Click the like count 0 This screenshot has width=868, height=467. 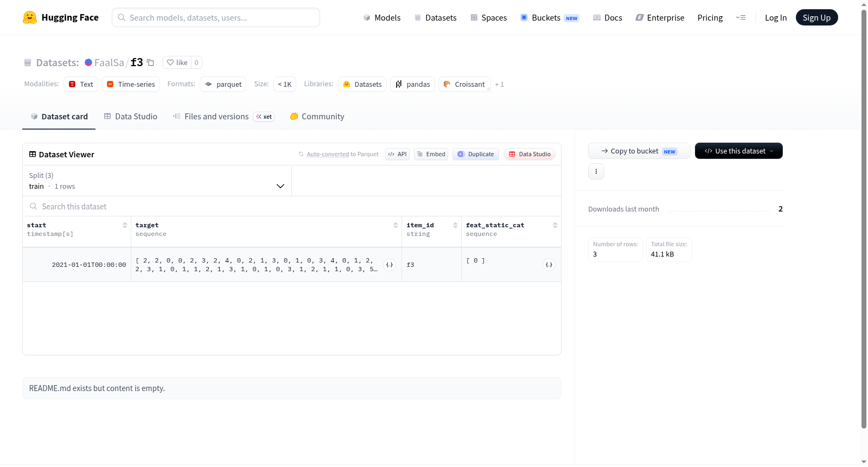[196, 62]
